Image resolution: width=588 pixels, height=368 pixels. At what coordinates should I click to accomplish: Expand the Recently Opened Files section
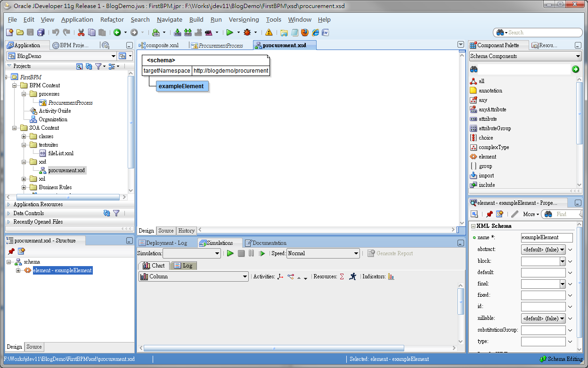click(x=9, y=222)
